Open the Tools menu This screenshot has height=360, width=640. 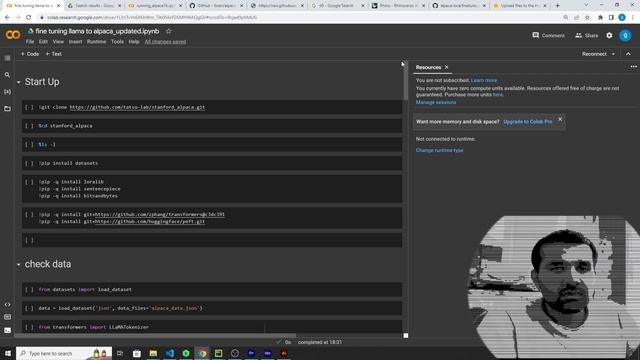tap(117, 42)
